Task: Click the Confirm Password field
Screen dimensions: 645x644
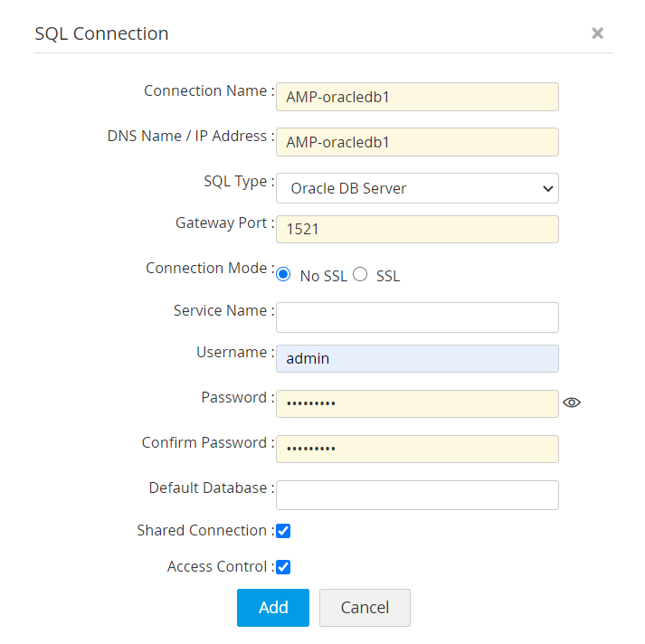Action: point(417,449)
